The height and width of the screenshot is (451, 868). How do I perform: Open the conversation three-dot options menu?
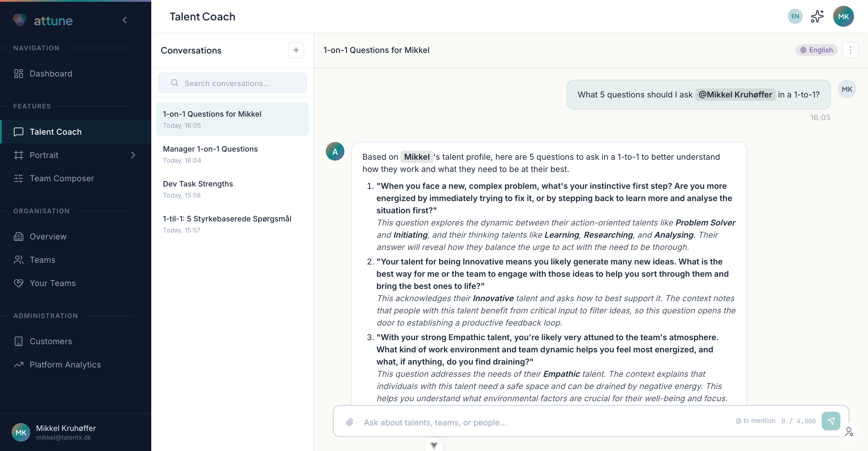tap(851, 50)
